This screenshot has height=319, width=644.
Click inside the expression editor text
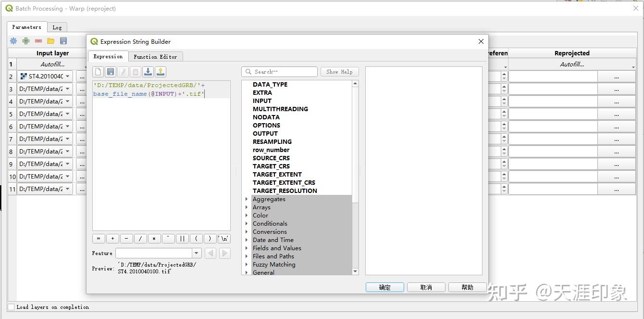[x=161, y=155]
